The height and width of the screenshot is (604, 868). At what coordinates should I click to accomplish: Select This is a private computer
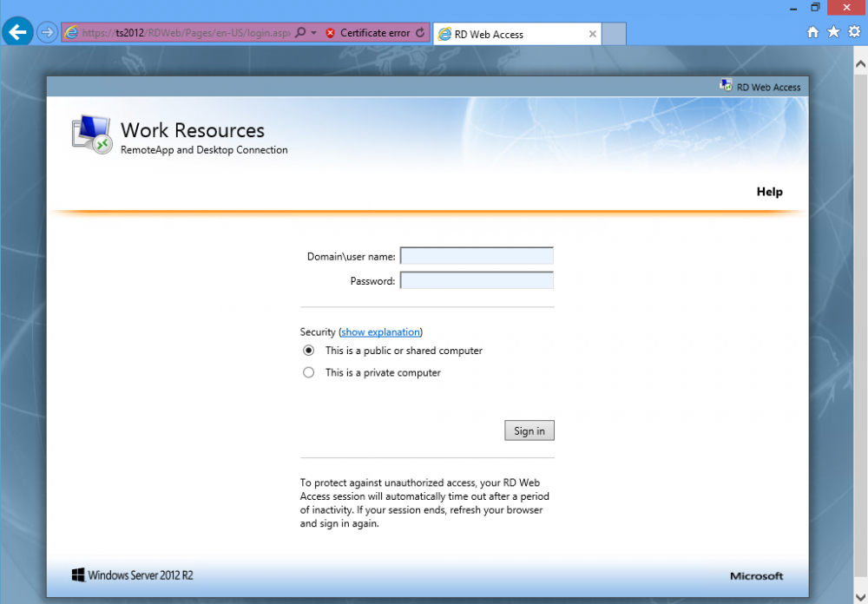(x=308, y=372)
